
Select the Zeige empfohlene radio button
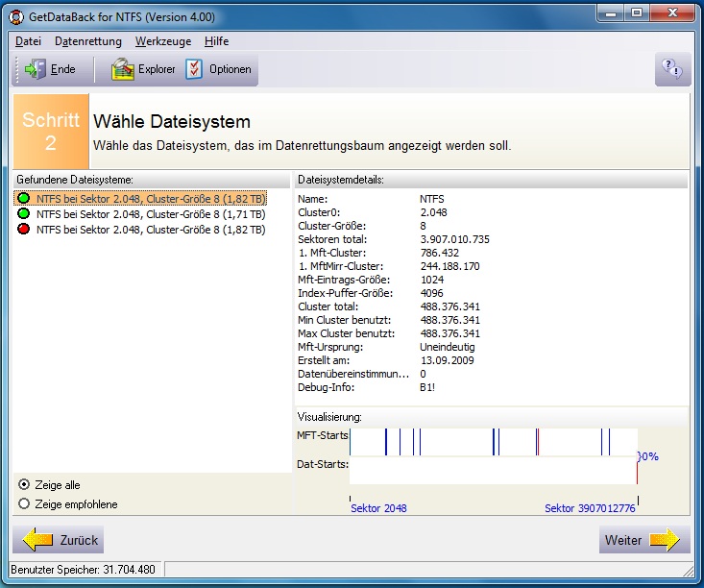coord(24,504)
